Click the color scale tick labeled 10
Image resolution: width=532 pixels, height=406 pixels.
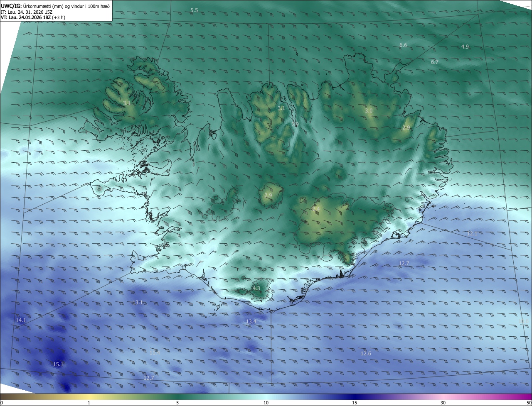point(266,403)
